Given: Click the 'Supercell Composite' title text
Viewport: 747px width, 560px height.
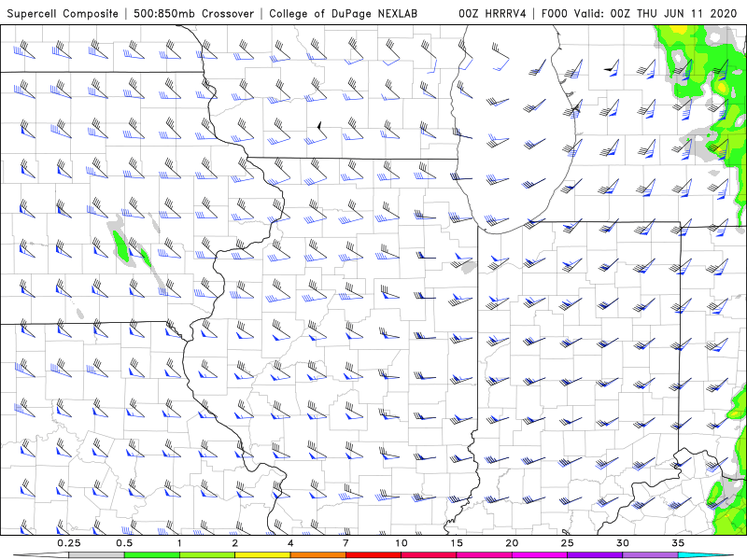Looking at the screenshot, I should click(x=63, y=14).
